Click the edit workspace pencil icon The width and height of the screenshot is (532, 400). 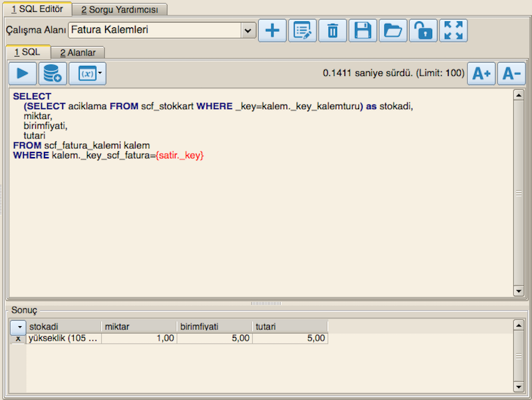click(x=303, y=31)
